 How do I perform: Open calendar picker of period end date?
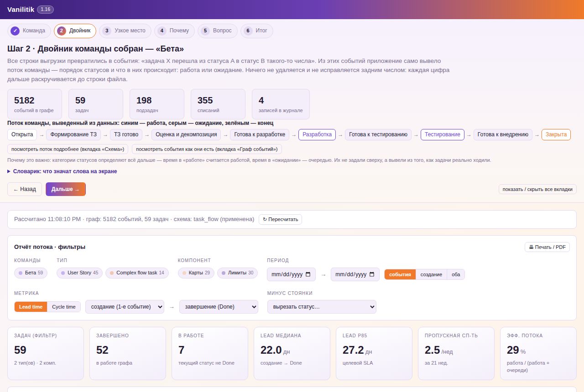pyautogui.click(x=372, y=274)
